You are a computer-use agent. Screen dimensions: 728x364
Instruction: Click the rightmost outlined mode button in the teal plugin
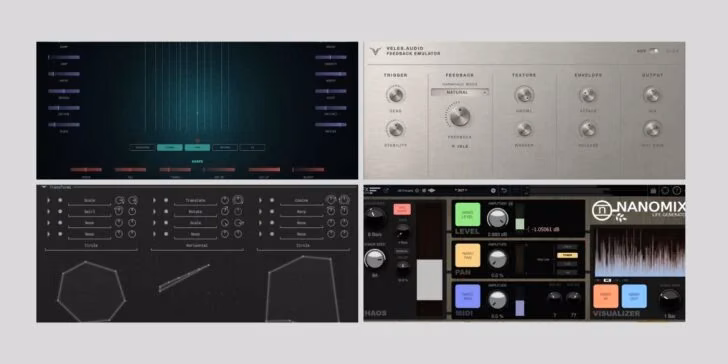253,148
